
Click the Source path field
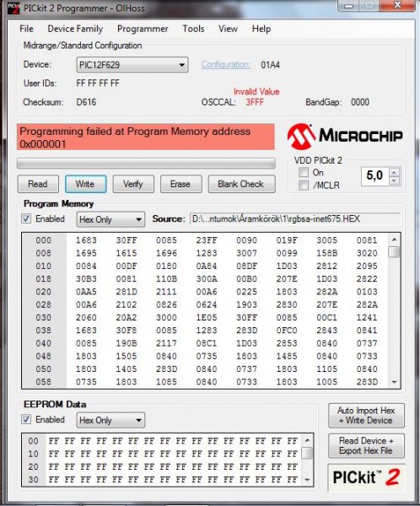(x=294, y=218)
